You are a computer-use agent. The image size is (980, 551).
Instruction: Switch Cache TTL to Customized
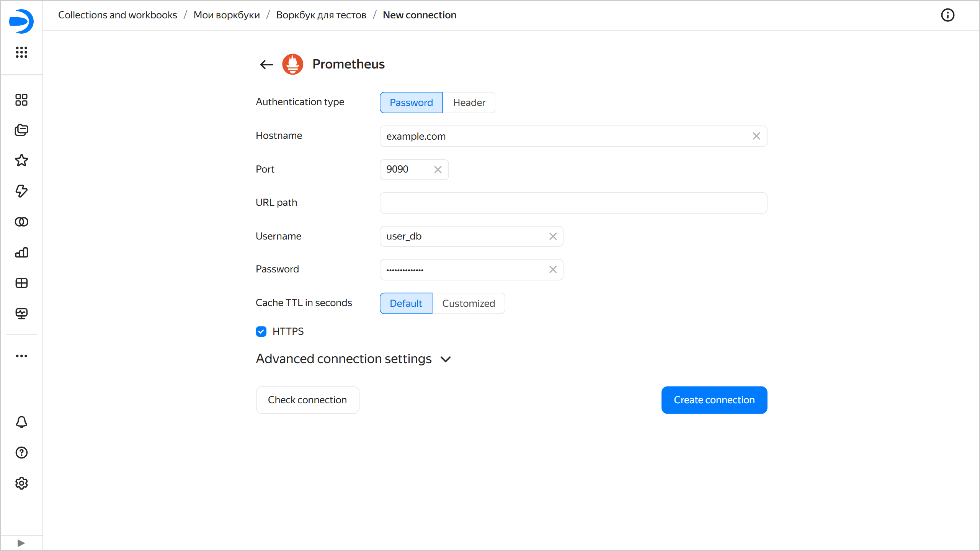tap(468, 303)
